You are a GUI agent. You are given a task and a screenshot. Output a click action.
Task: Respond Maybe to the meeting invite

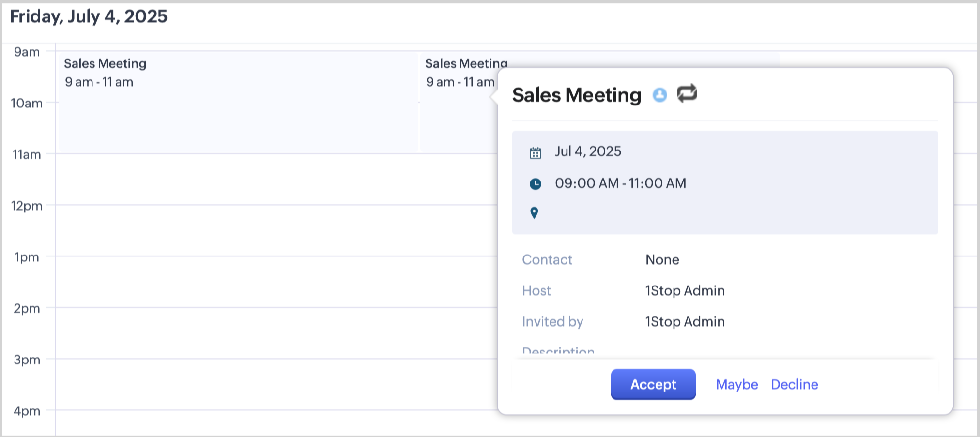pos(736,384)
